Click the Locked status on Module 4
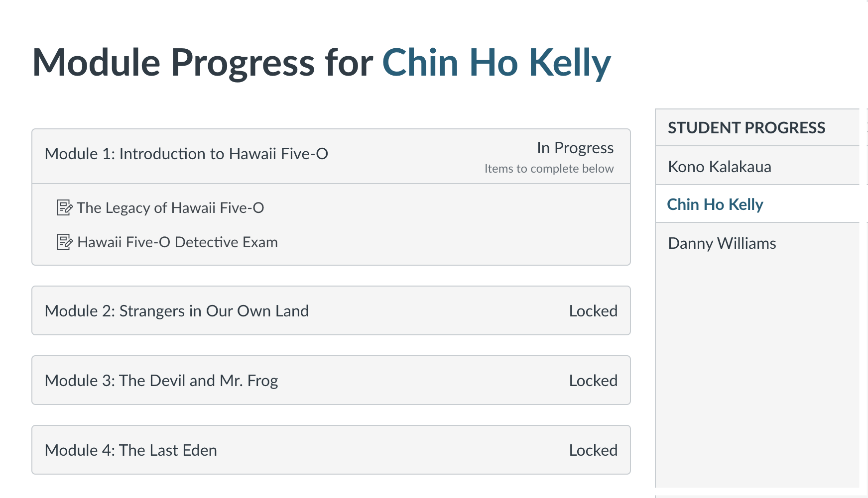This screenshot has height=498, width=868. [x=593, y=450]
